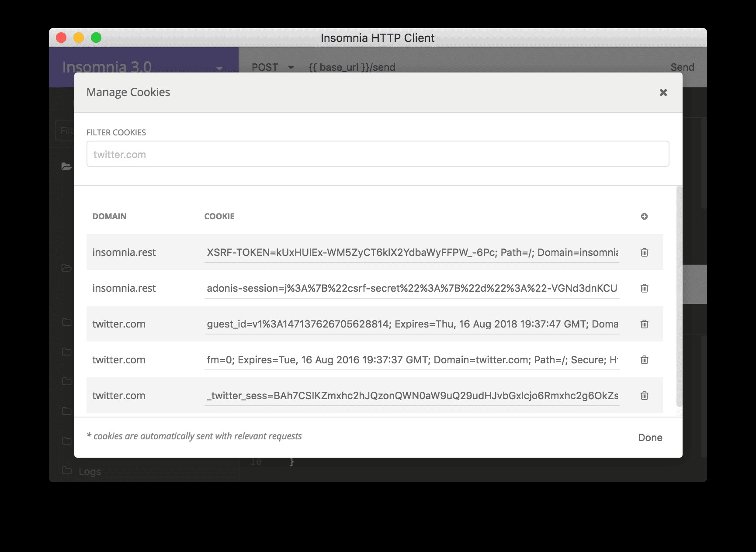
Task: Click the twitter.com domain of guest_id row
Action: click(119, 324)
